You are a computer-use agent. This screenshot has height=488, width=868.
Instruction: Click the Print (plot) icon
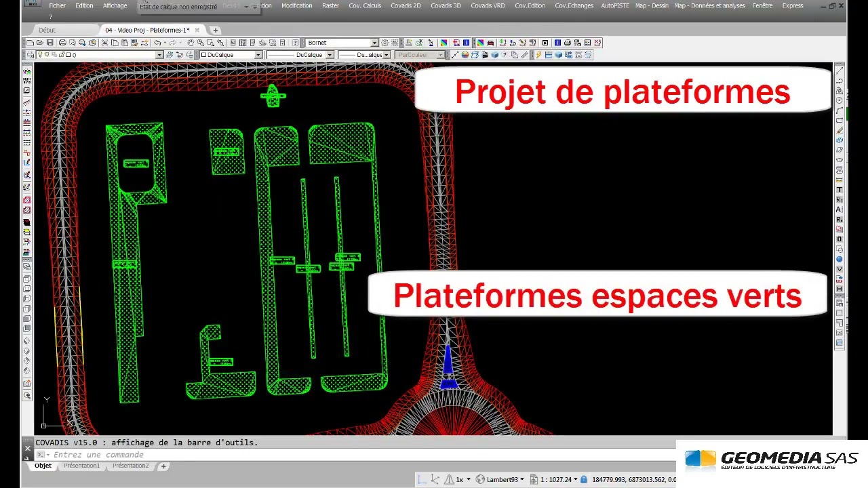click(x=62, y=43)
